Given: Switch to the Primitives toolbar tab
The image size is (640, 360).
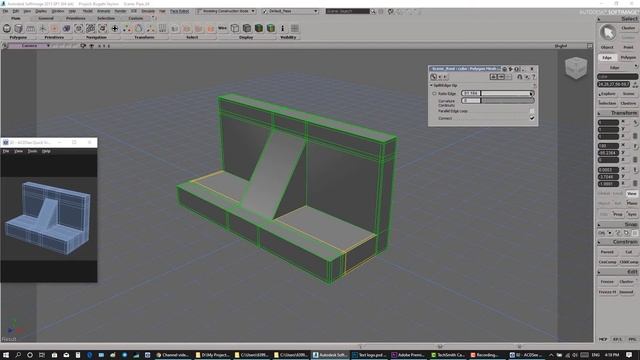Looking at the screenshot, I should (x=76, y=18).
